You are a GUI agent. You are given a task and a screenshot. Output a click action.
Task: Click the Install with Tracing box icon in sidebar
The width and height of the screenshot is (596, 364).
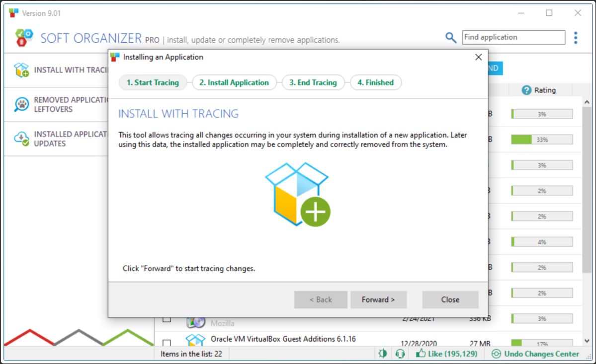point(21,70)
